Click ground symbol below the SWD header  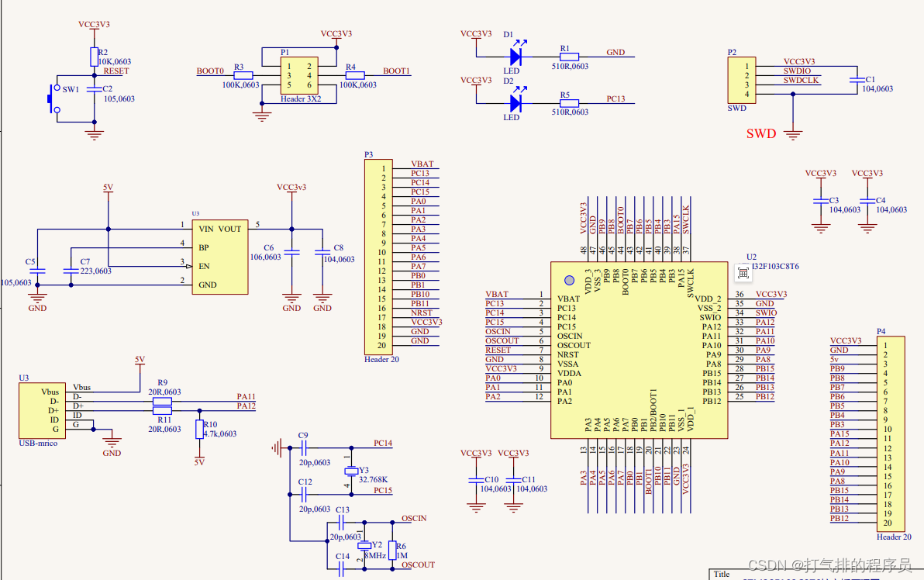(793, 135)
